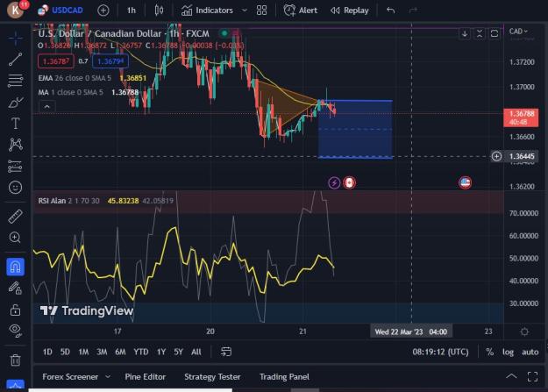Open the candlestick chart type menu
Image resolution: width=548 pixels, height=392 pixels.
pyautogui.click(x=159, y=11)
